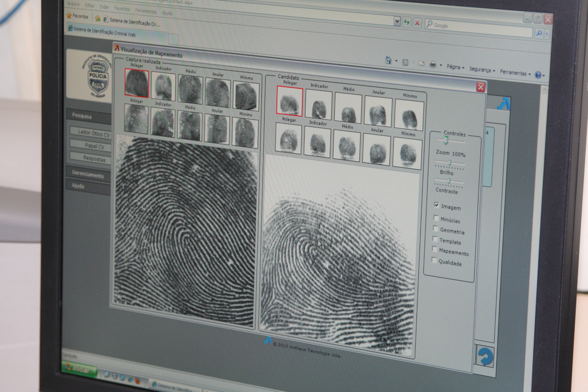Click the blue back arrow icon
This screenshot has height=392, width=588.
point(485,357)
